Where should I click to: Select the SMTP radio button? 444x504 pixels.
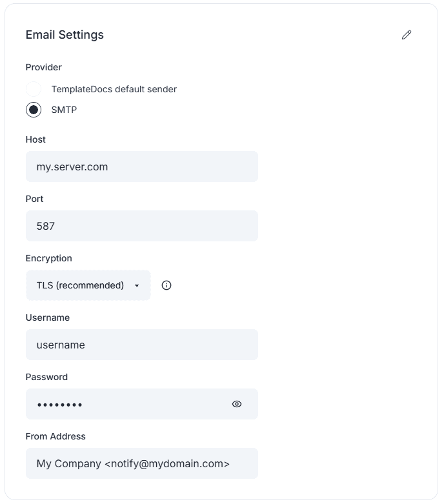click(34, 110)
